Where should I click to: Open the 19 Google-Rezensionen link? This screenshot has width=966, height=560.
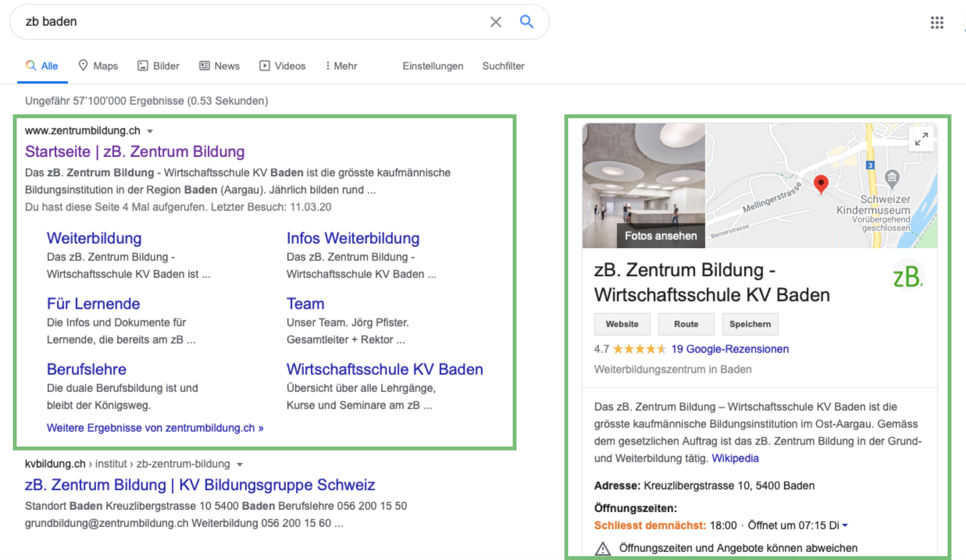pos(730,349)
